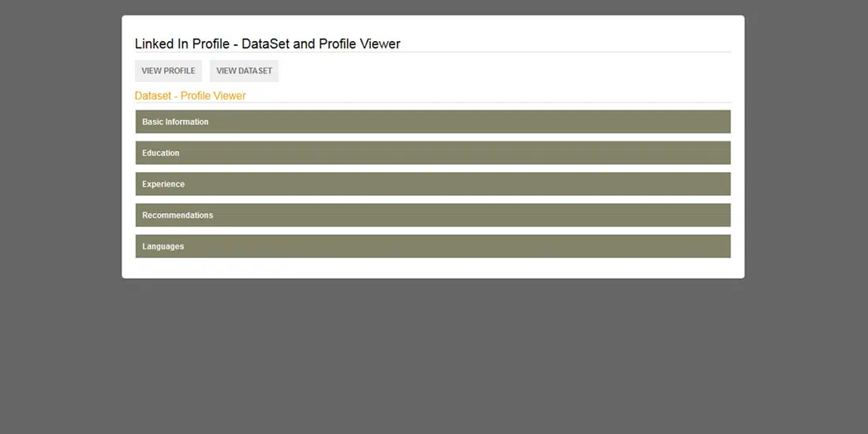Open the Experience accordion section
Image resolution: width=868 pixels, height=434 pixels.
(432, 184)
